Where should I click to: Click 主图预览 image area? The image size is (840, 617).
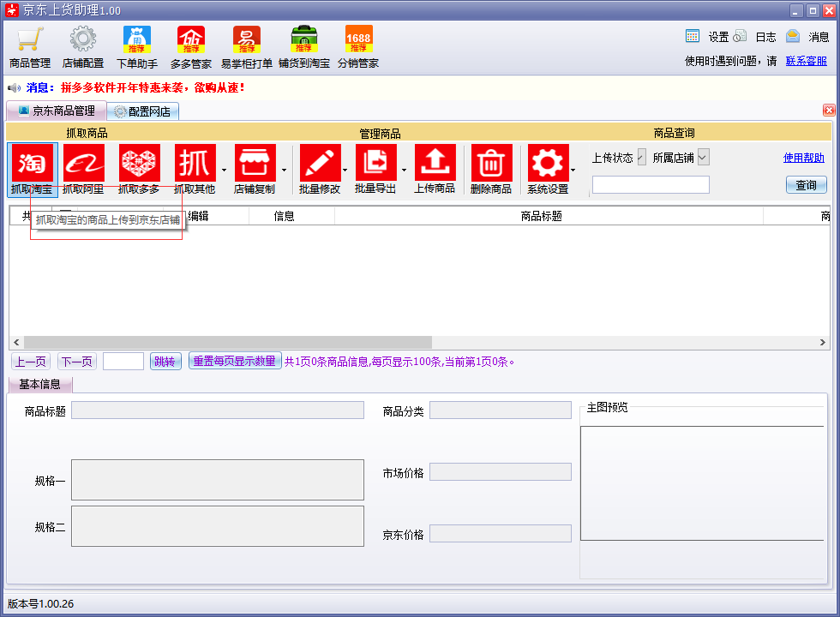(702, 483)
